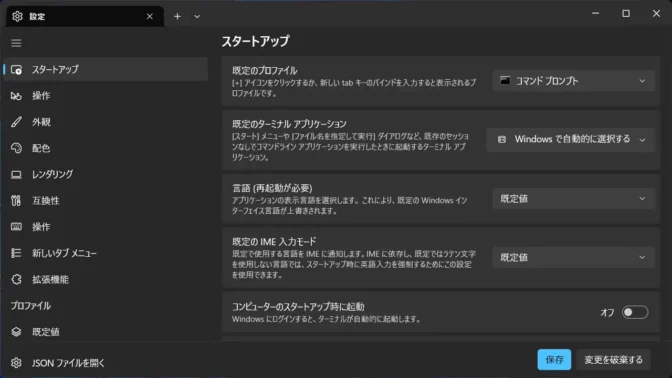Click the 互換性 compatibility icon
Viewport: 672px width, 378px height.
[16, 201]
